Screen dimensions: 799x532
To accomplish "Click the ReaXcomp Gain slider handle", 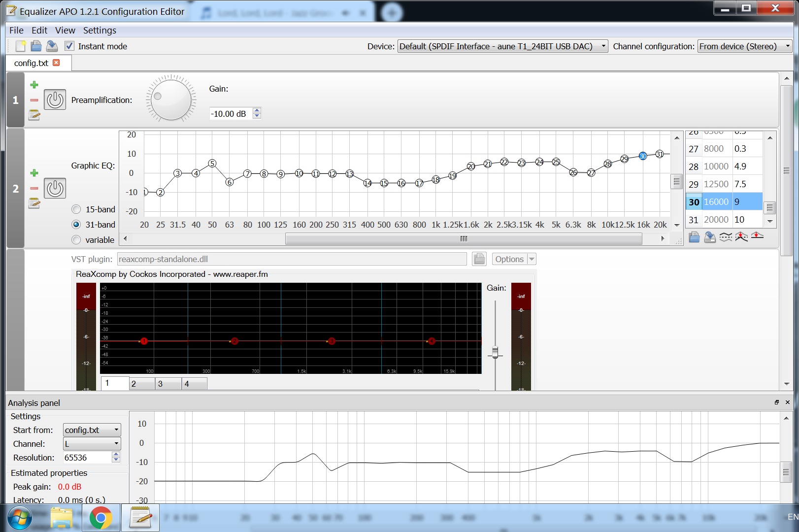I will [495, 352].
